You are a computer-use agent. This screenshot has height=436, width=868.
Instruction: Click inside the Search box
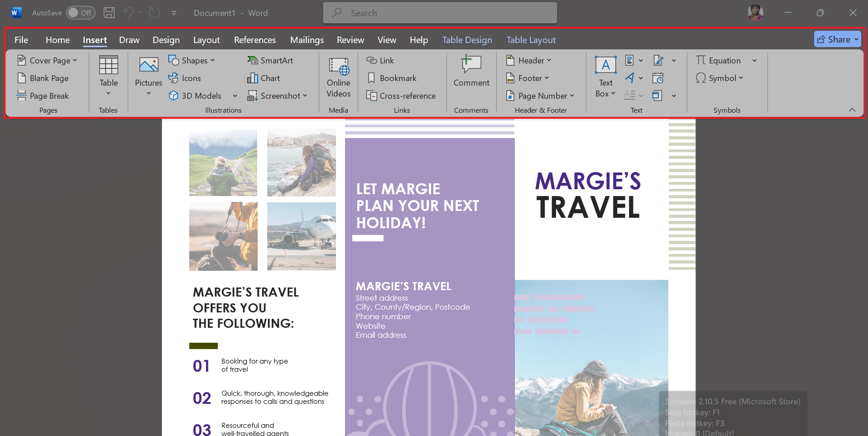(439, 13)
